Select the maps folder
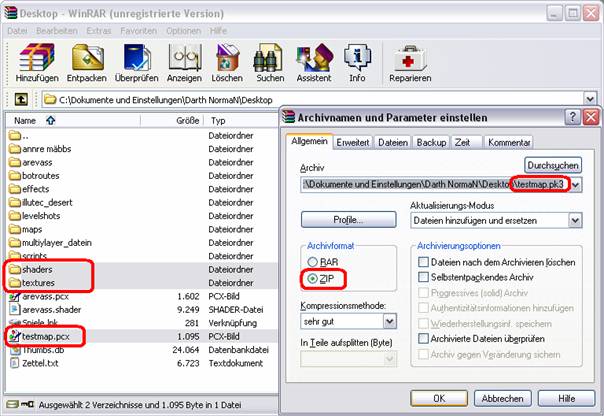 tap(26, 229)
